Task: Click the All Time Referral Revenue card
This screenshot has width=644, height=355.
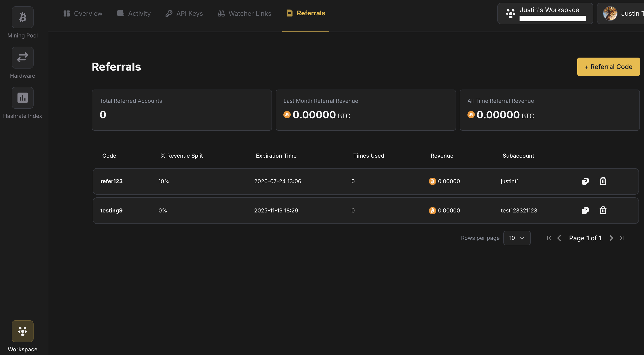Action: pos(550,110)
